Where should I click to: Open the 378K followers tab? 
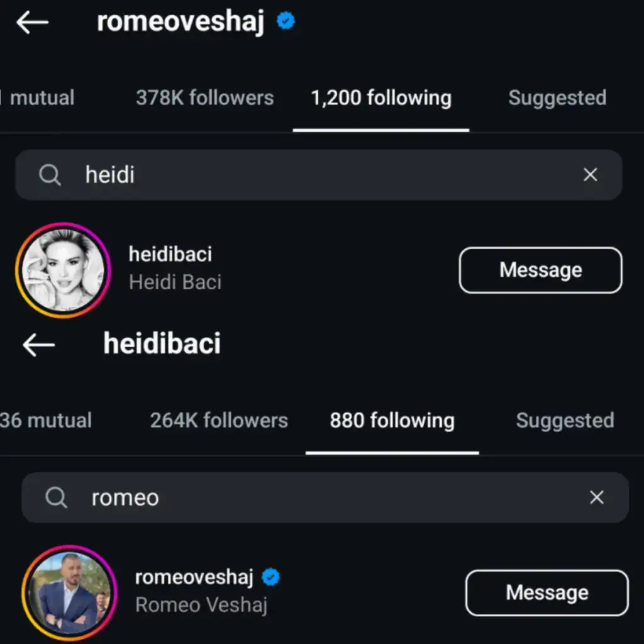[x=204, y=98]
